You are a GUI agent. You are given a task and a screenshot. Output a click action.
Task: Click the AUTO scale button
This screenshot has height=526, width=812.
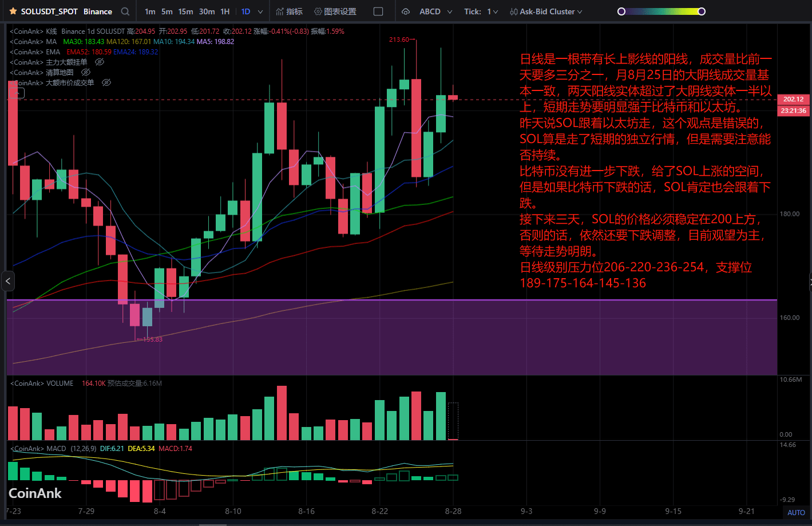[796, 512]
